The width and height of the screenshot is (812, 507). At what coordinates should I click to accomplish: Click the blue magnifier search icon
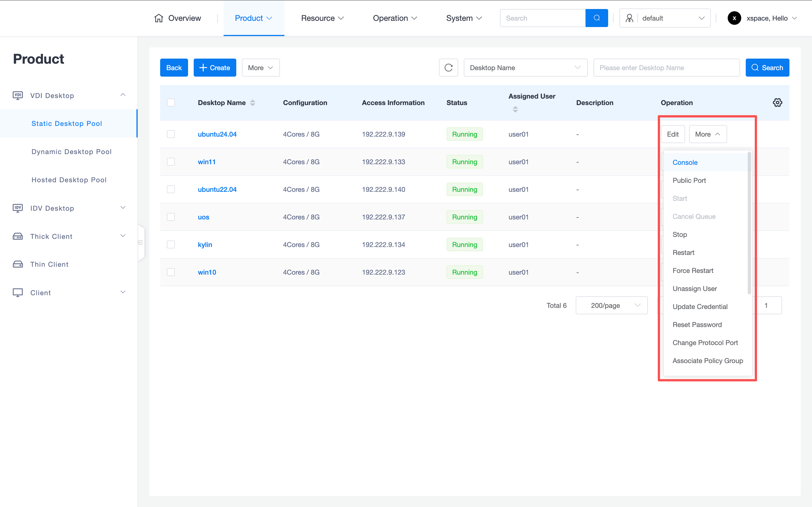(x=596, y=18)
